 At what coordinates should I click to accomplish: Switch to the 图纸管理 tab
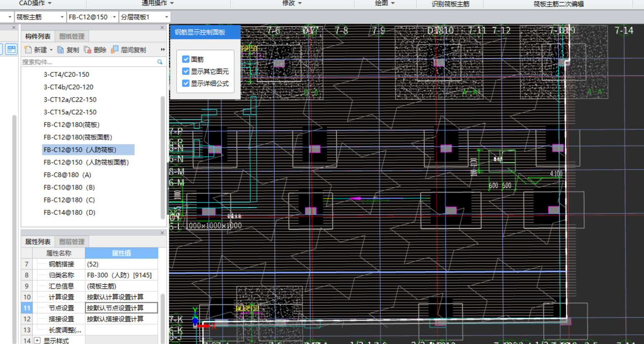tap(72, 36)
